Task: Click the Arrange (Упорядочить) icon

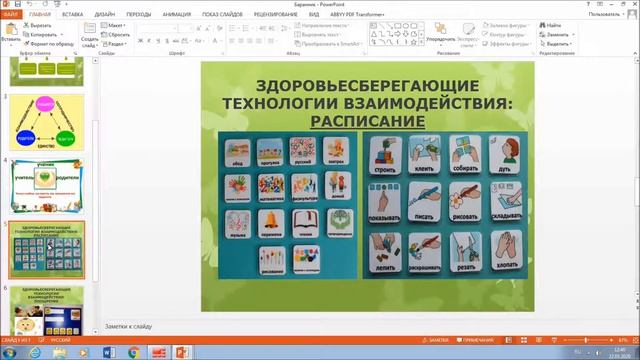Action: (x=440, y=29)
